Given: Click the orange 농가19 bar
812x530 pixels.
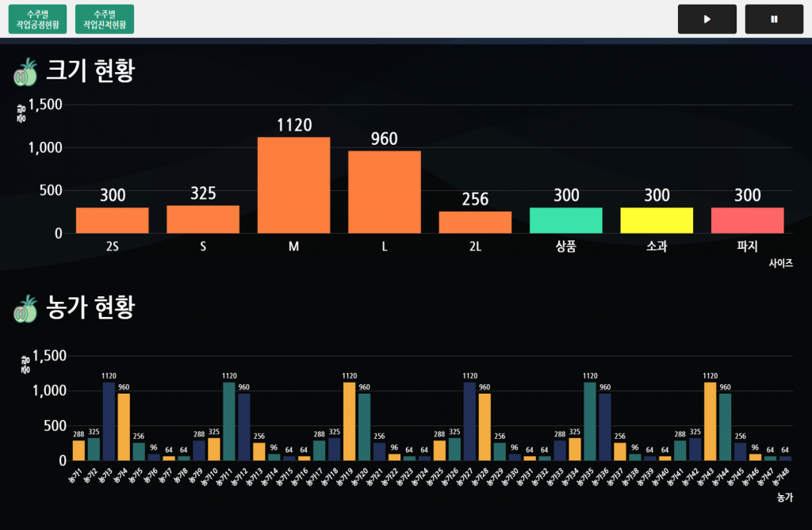Looking at the screenshot, I should 350,421.
